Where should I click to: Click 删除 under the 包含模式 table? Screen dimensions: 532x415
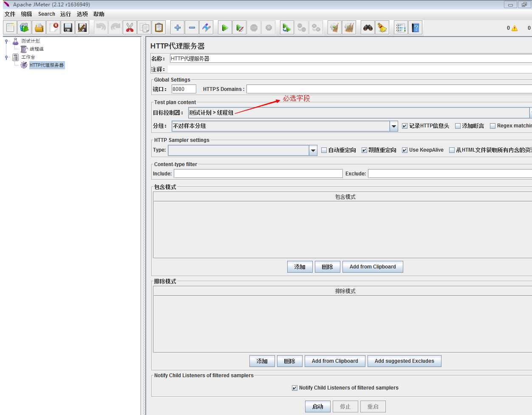click(327, 267)
